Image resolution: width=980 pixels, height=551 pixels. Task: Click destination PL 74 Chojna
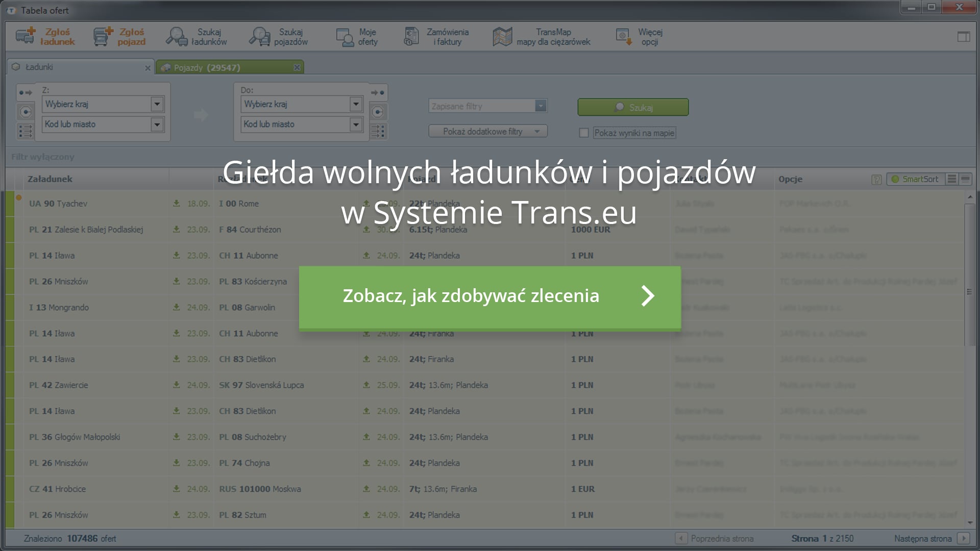click(244, 463)
